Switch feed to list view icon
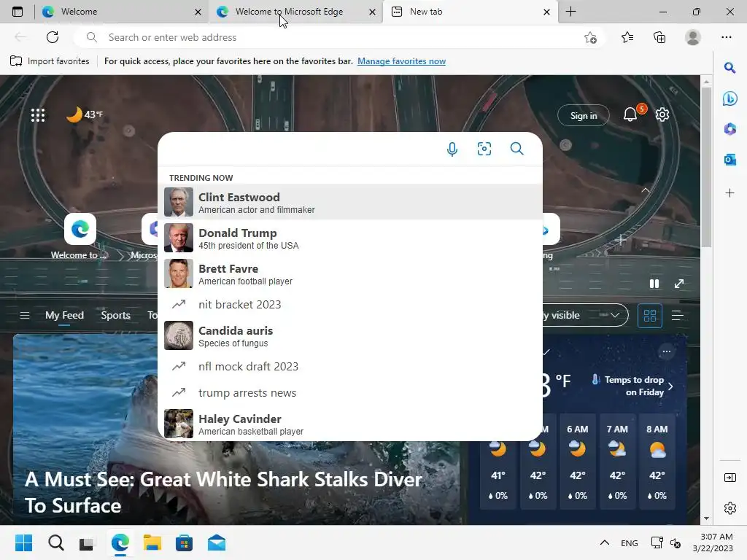747x560 pixels. [677, 315]
